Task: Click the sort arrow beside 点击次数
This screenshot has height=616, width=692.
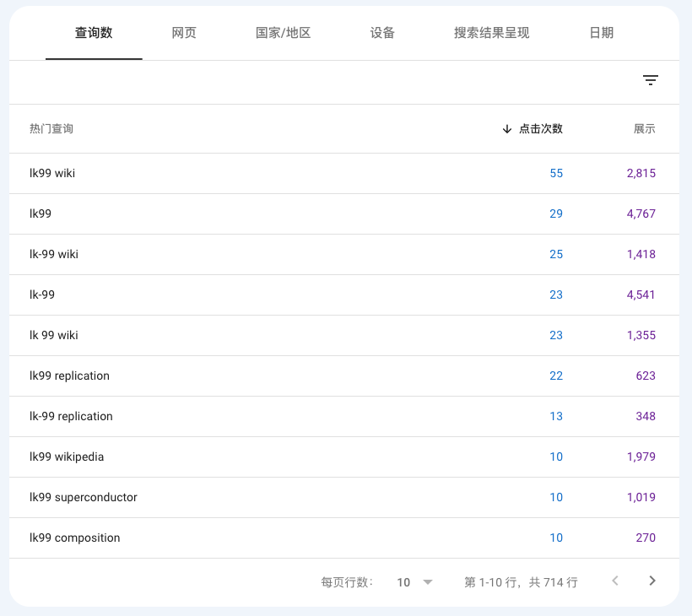Action: coord(507,129)
